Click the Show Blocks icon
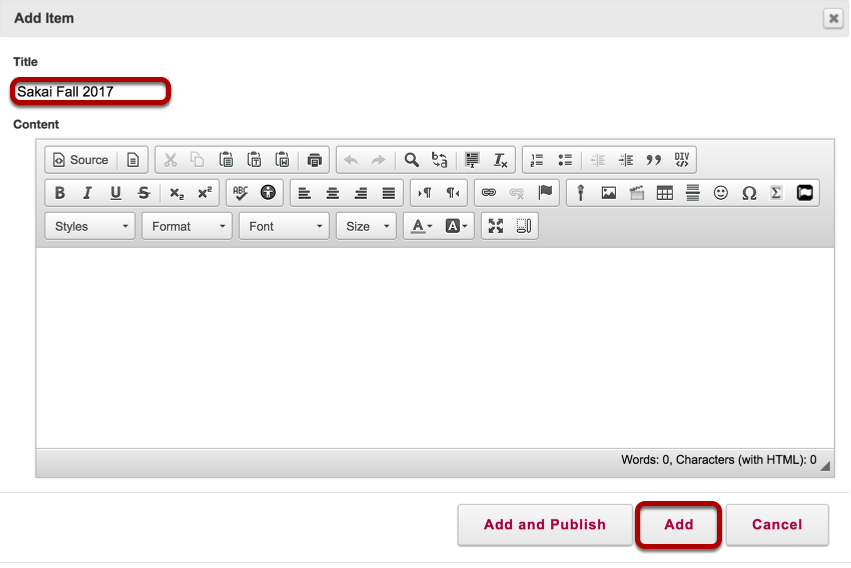The width and height of the screenshot is (851, 568). pos(524,226)
